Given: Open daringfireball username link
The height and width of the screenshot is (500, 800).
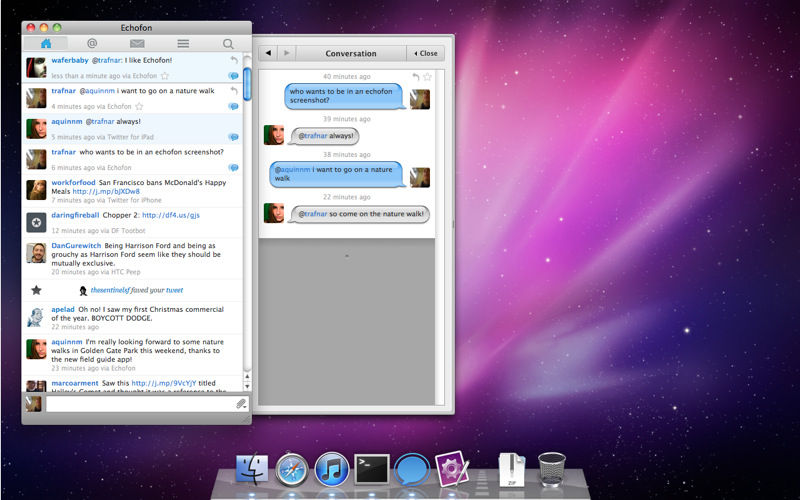Looking at the screenshot, I should (75, 215).
